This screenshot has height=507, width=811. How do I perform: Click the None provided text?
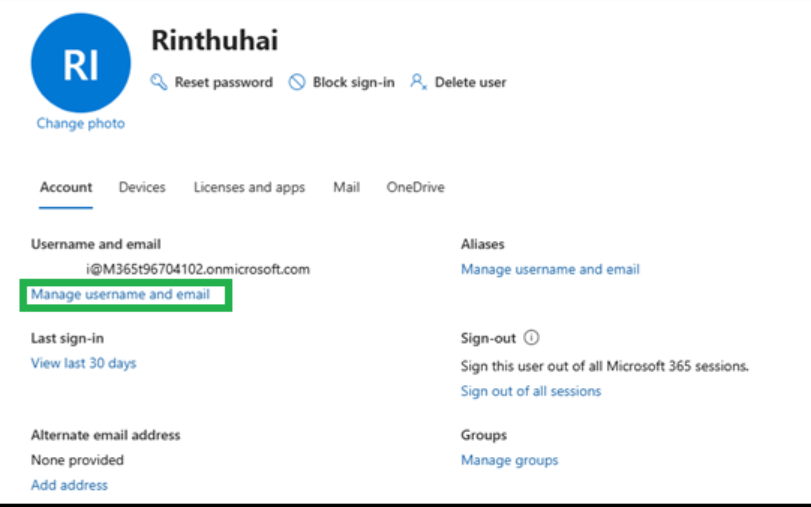coord(78,460)
